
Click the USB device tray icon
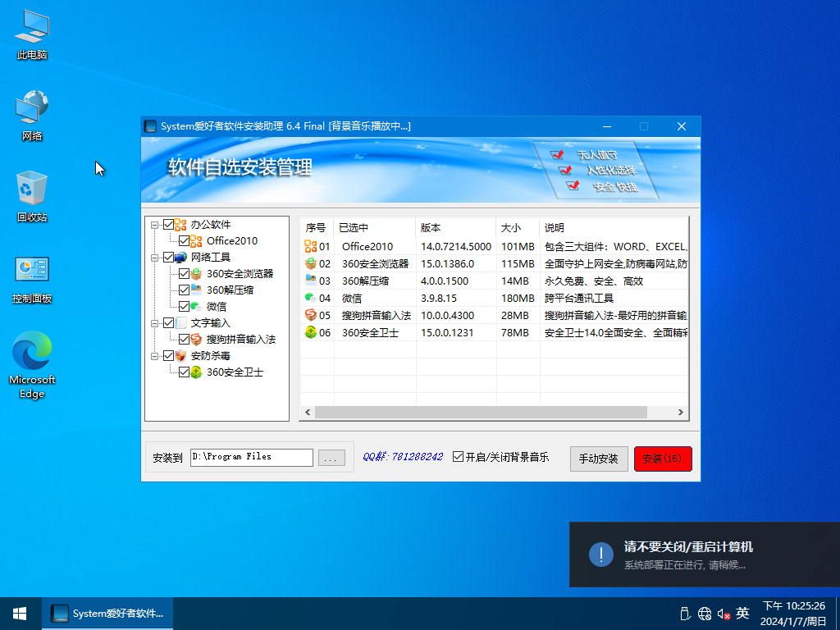685,614
